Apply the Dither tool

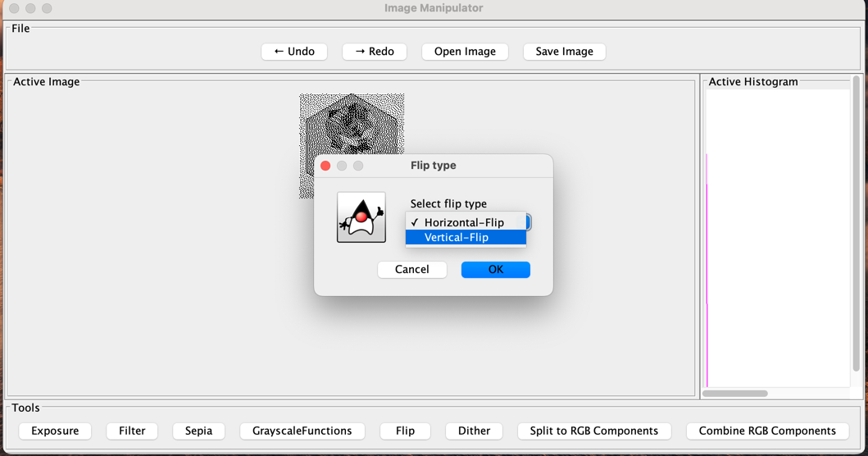pyautogui.click(x=474, y=431)
